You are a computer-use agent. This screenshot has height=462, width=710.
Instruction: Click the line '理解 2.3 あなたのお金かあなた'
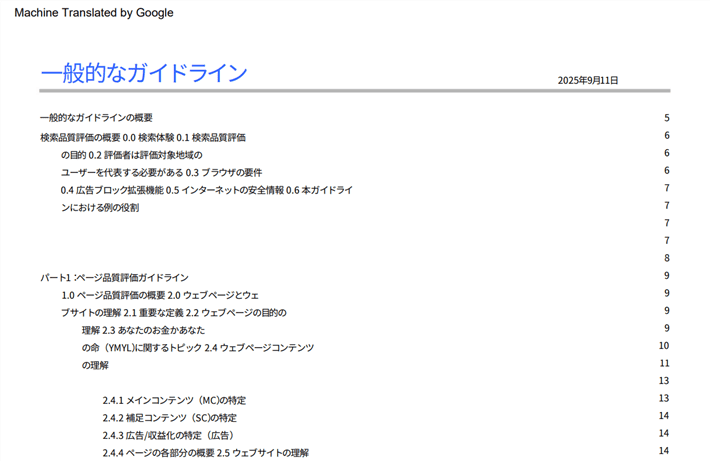click(143, 330)
